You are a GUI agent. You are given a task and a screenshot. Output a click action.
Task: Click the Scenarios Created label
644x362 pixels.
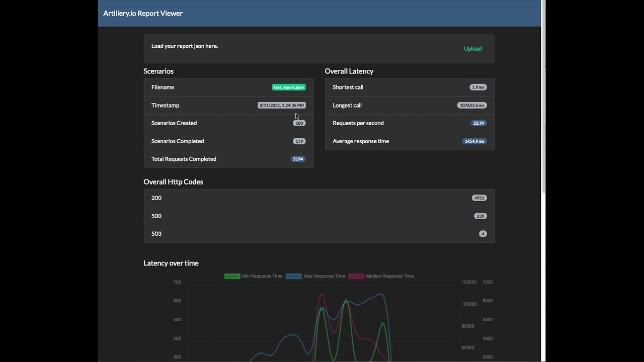(174, 123)
